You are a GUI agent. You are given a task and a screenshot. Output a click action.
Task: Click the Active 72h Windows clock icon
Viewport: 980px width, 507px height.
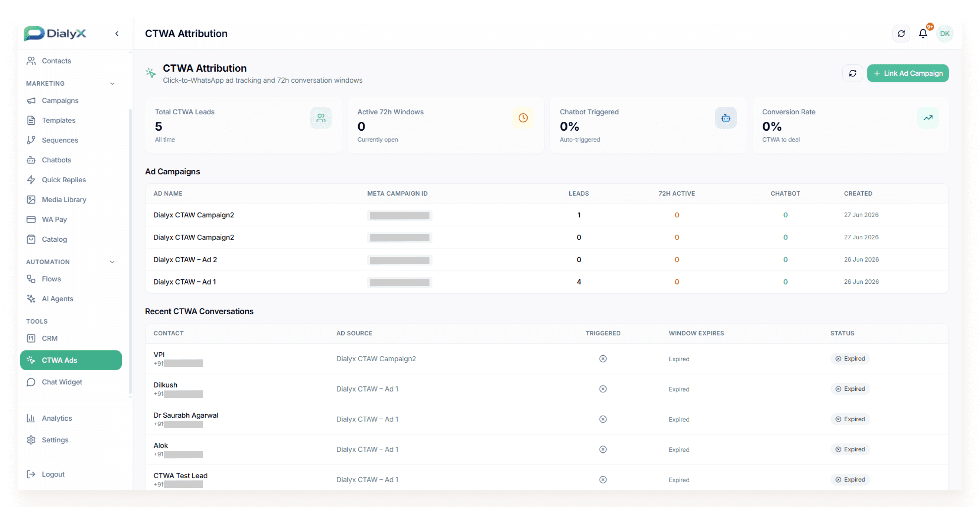coord(523,118)
